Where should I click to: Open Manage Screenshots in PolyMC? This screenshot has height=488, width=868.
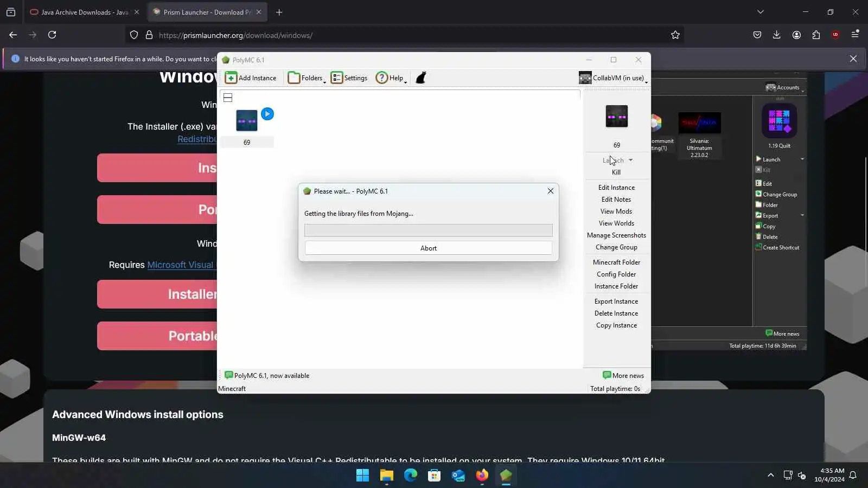[x=616, y=235]
